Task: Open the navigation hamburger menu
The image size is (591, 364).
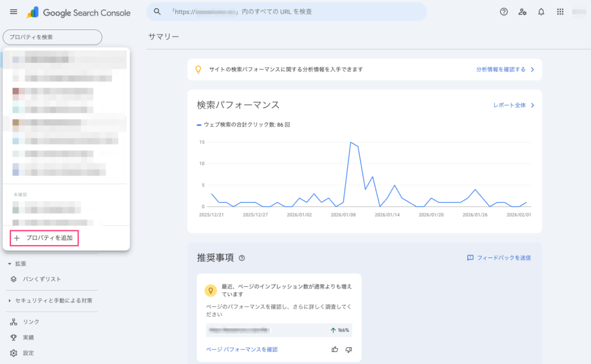Action: click(x=13, y=12)
